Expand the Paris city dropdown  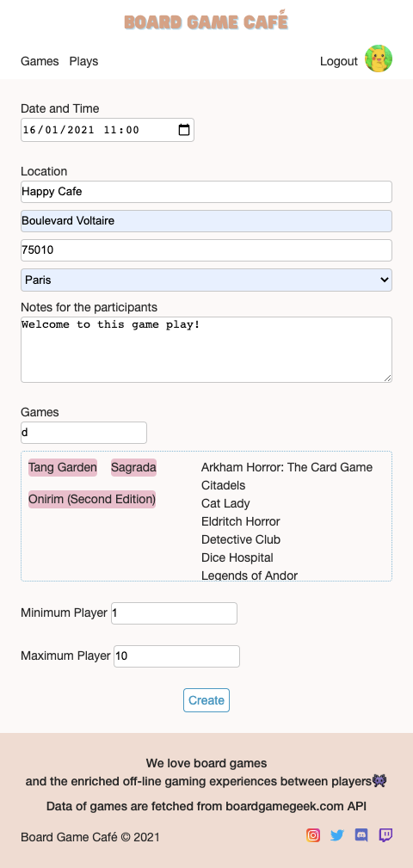coord(206,280)
